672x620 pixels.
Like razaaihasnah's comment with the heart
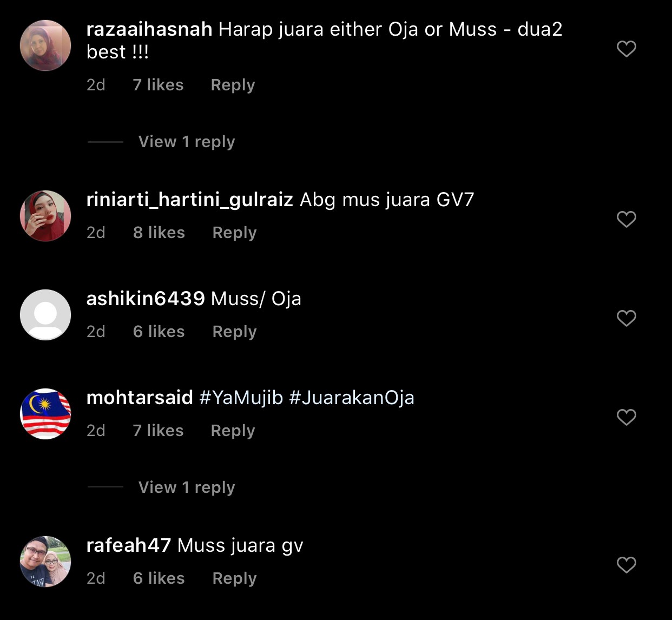coord(626,49)
